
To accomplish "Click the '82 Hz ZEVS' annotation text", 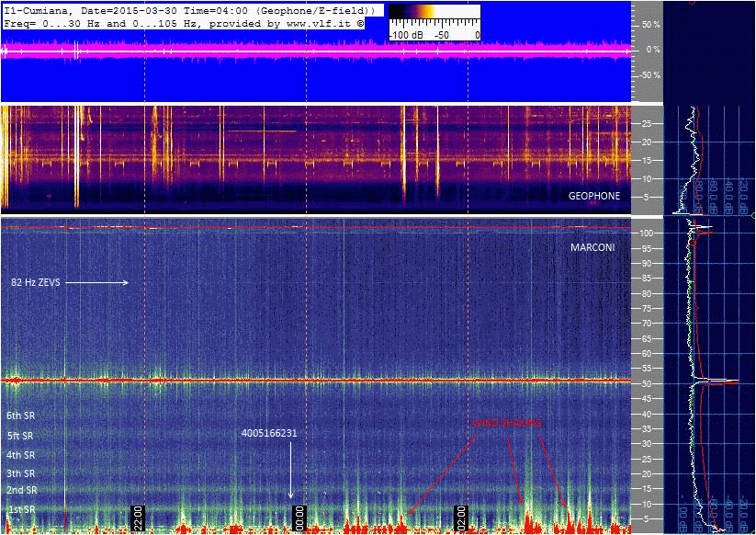I will tap(36, 282).
